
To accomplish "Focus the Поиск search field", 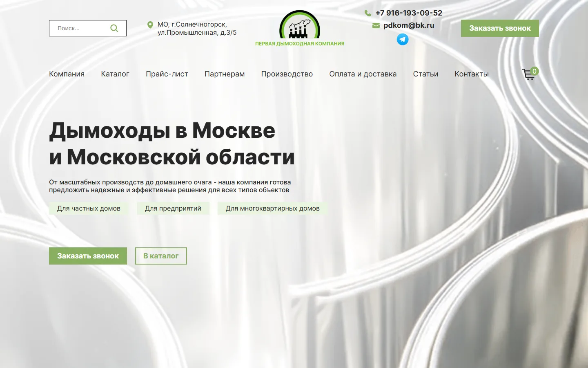I will tap(88, 28).
